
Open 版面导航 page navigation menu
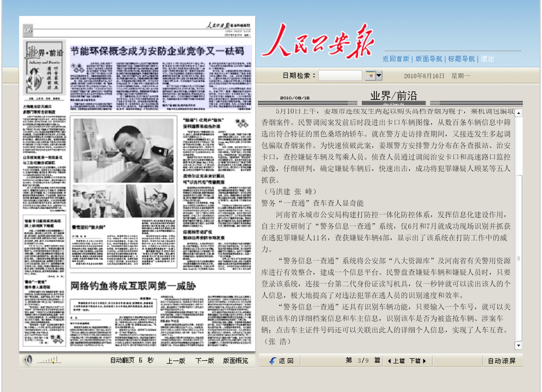(429, 59)
